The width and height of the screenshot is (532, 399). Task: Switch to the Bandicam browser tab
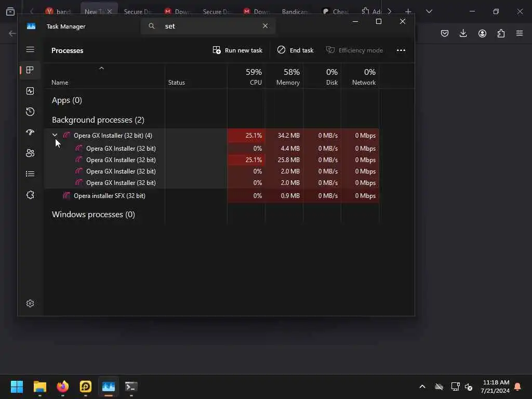295,11
